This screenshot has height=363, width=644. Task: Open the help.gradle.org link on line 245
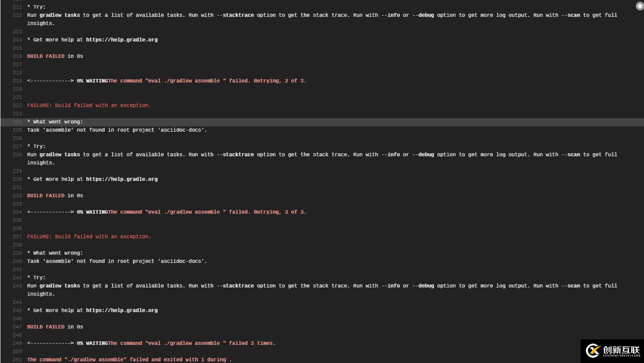pyautogui.click(x=122, y=310)
